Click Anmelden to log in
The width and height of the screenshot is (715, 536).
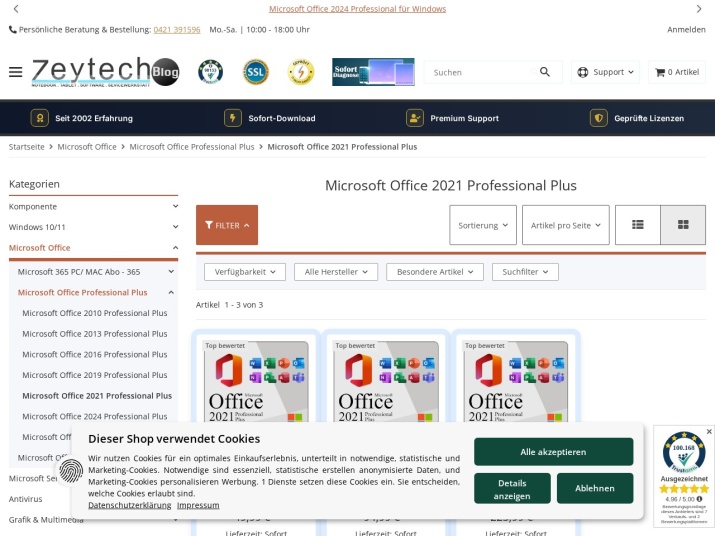pos(686,30)
